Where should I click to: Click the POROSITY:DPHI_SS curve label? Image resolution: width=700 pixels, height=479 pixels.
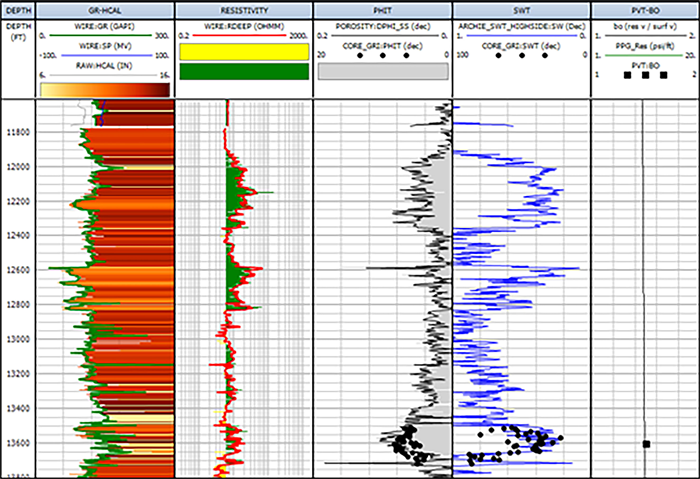pos(382,24)
